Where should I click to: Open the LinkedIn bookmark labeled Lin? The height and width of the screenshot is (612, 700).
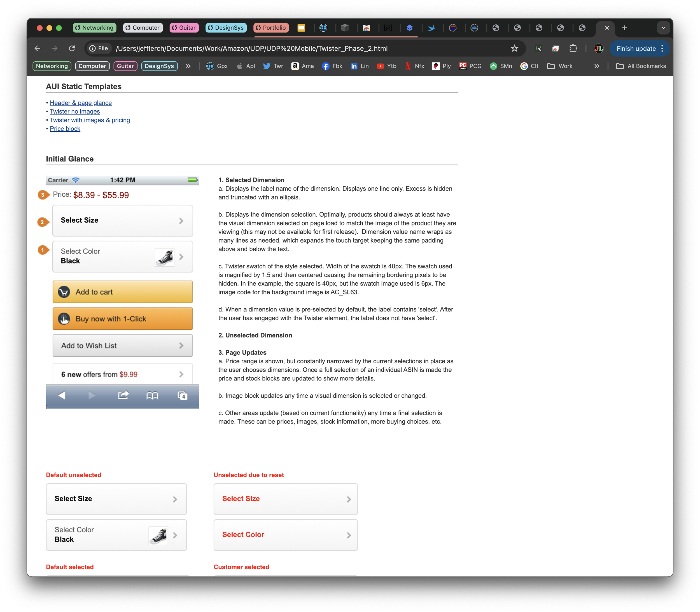point(360,66)
